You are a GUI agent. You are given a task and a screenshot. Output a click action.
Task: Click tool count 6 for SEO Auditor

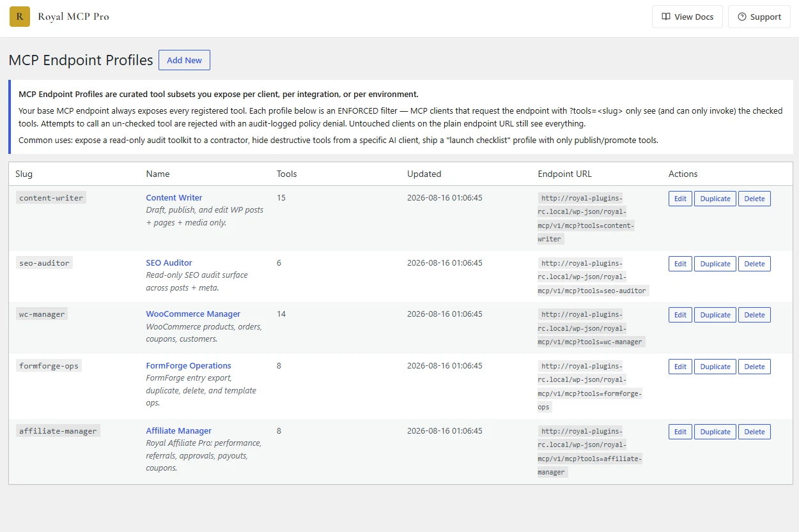[279, 263]
